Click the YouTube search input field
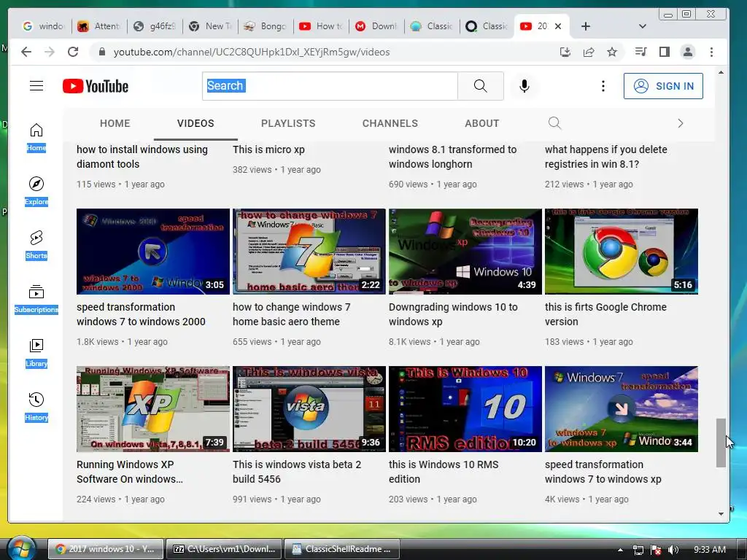 (330, 86)
